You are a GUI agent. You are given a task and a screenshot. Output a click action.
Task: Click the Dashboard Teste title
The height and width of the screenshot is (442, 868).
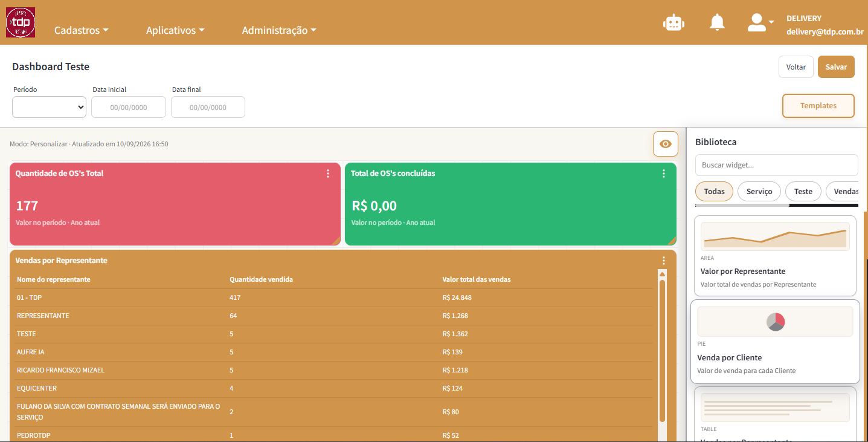[x=51, y=67]
